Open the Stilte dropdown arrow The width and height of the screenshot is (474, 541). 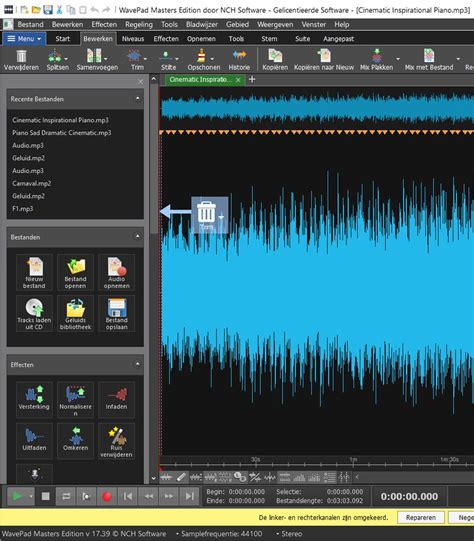click(177, 59)
